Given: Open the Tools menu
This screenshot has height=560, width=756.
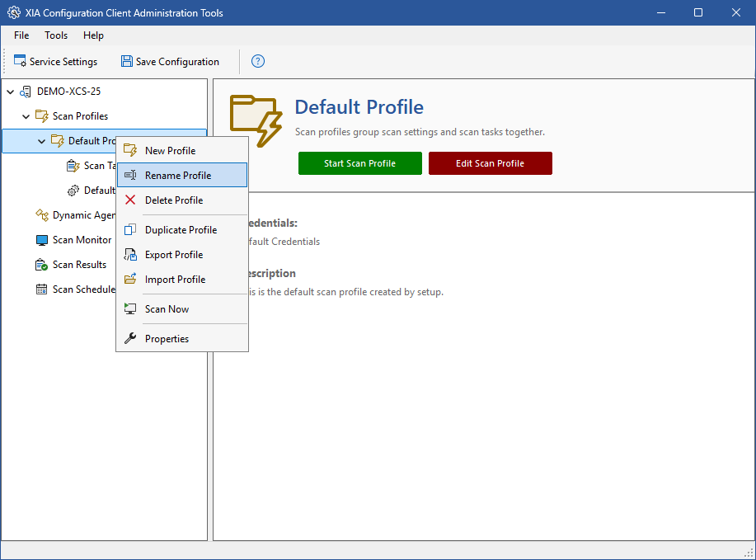Looking at the screenshot, I should coord(56,35).
